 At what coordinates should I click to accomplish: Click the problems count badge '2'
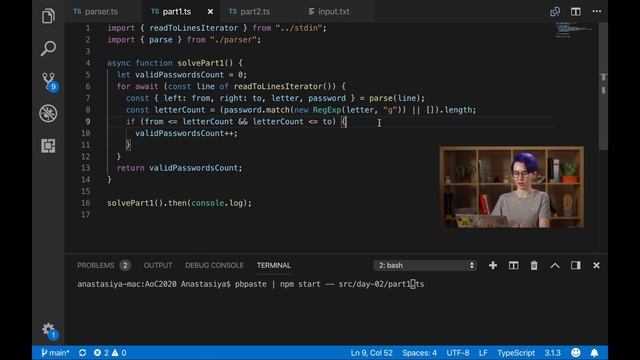point(125,265)
